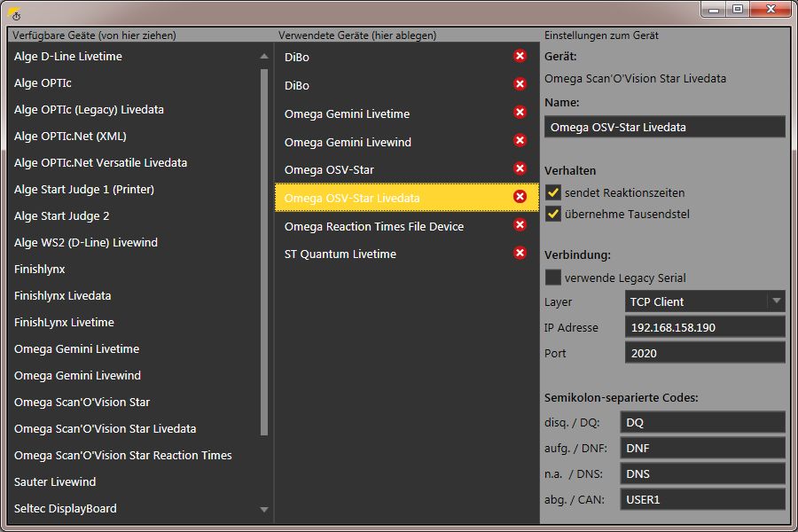Select 'Omega OSV-Star' in used devices
Viewport: 798px width, 532px height.
coord(407,169)
